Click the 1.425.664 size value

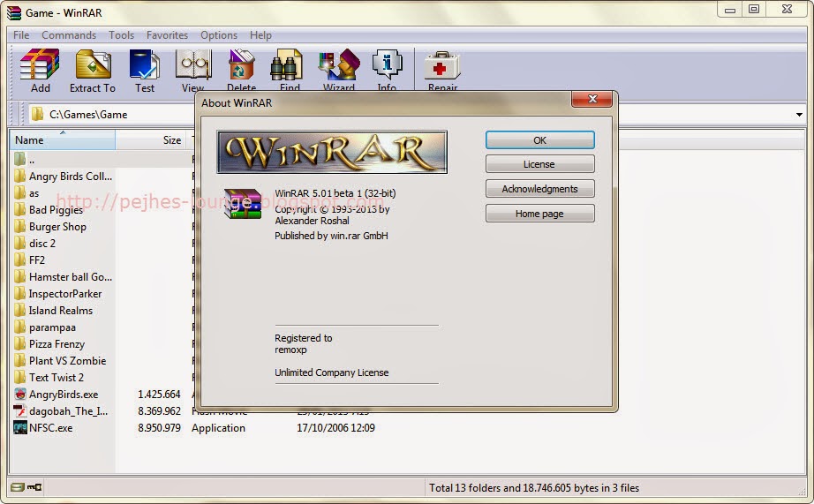pos(160,394)
